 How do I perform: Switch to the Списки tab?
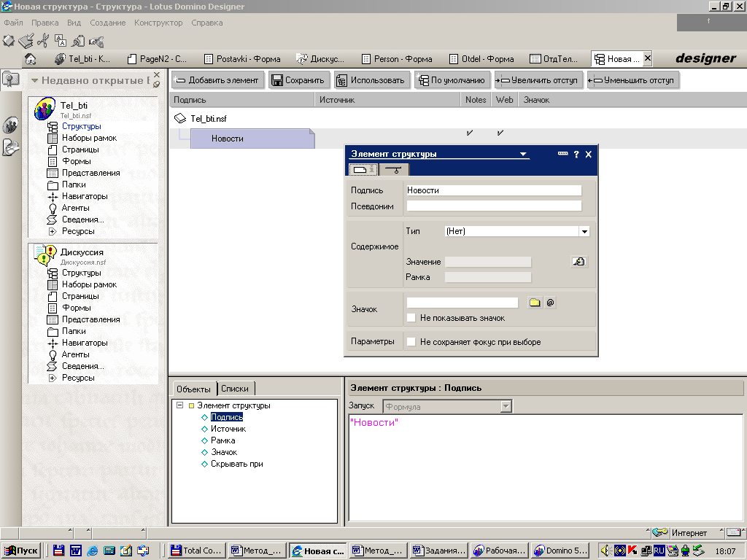tap(234, 389)
